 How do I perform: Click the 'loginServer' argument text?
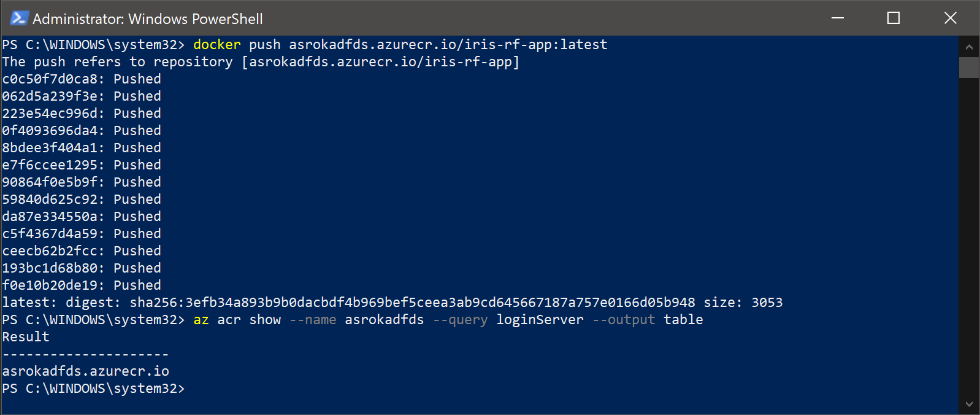pyautogui.click(x=540, y=320)
